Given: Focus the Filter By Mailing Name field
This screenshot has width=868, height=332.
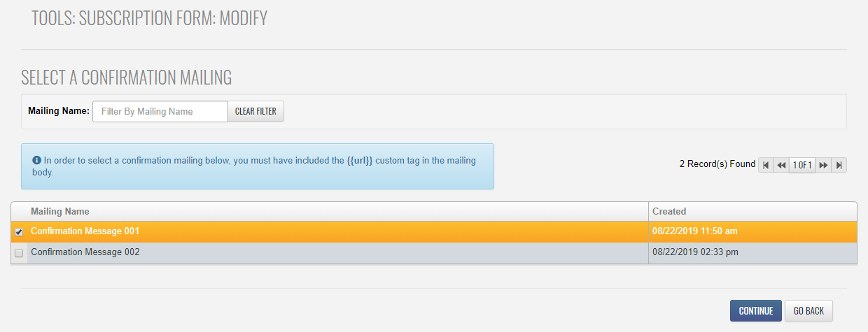Looking at the screenshot, I should (160, 111).
